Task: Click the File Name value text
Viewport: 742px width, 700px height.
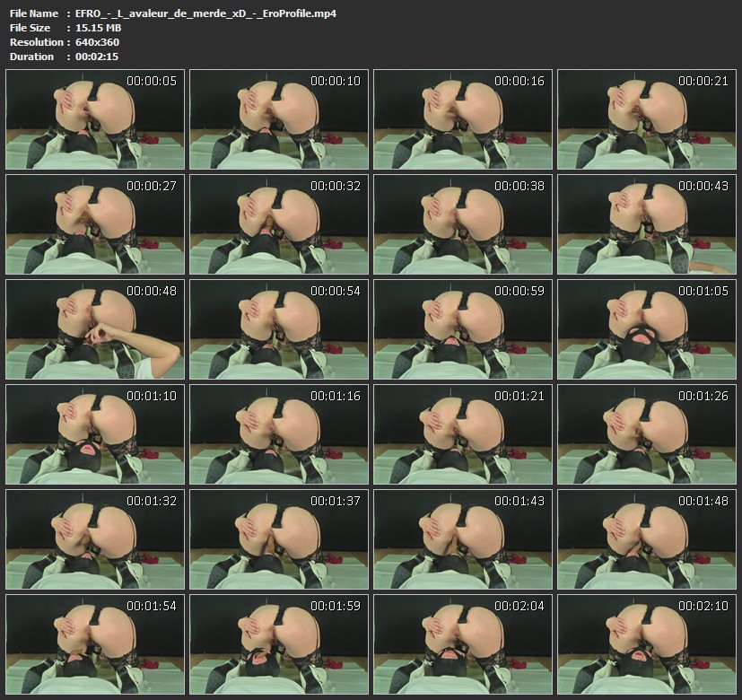Action: [205, 13]
